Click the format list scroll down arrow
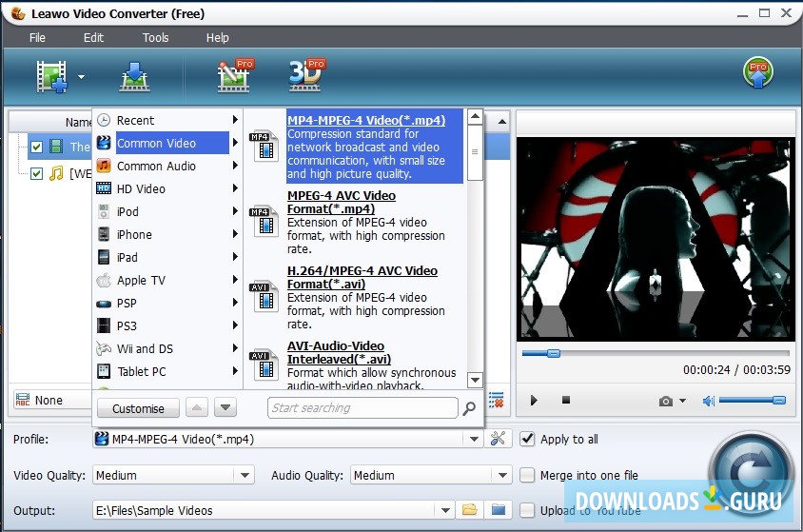 coord(475,380)
